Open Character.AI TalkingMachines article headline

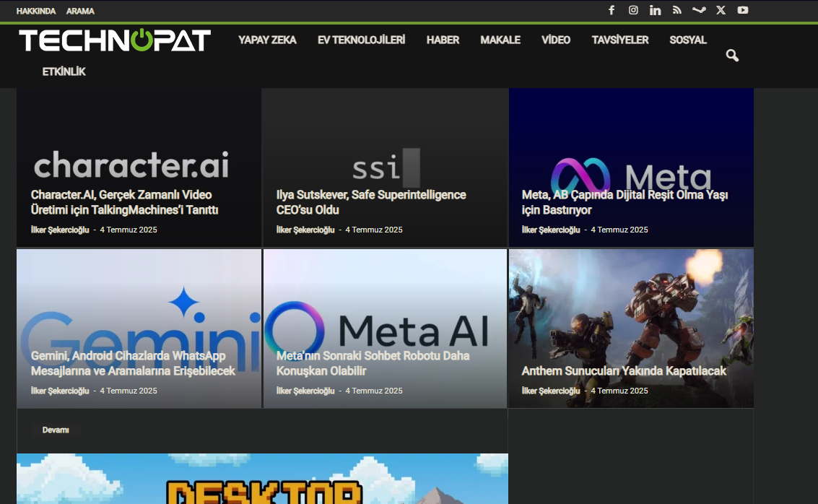(124, 202)
